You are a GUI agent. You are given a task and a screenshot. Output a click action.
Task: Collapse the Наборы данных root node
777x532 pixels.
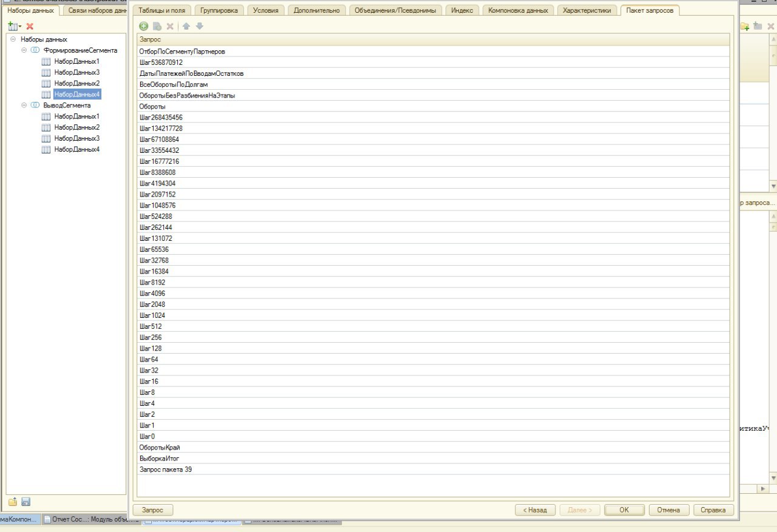point(13,39)
